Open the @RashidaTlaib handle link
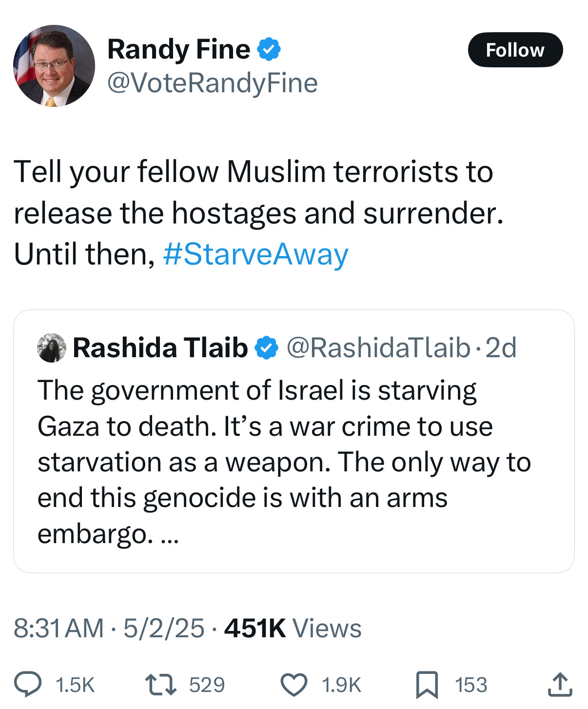The height and width of the screenshot is (709, 588). (378, 348)
